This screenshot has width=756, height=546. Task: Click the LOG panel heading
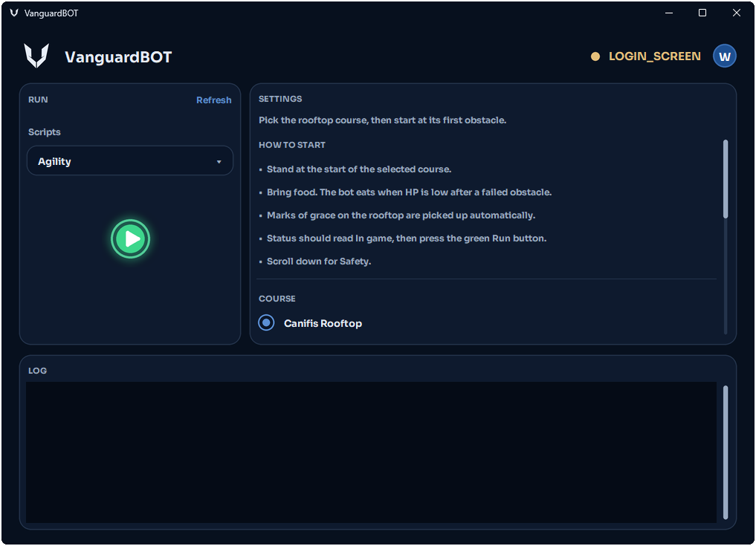click(37, 371)
